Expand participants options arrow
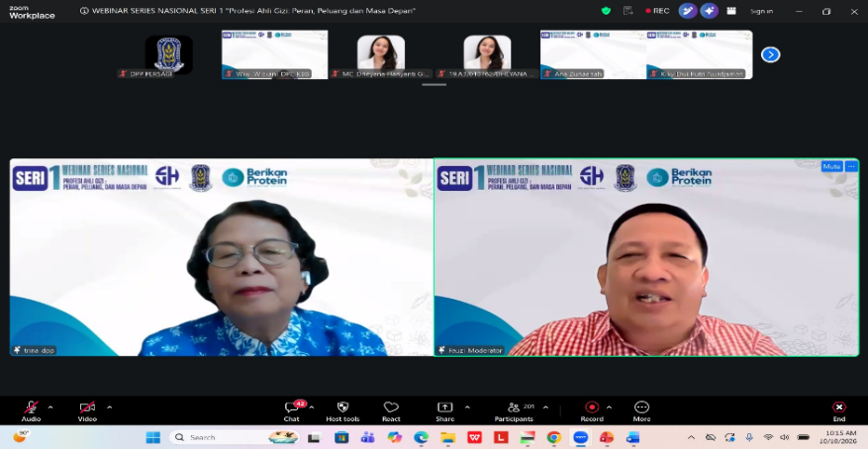This screenshot has width=868, height=449. (546, 407)
